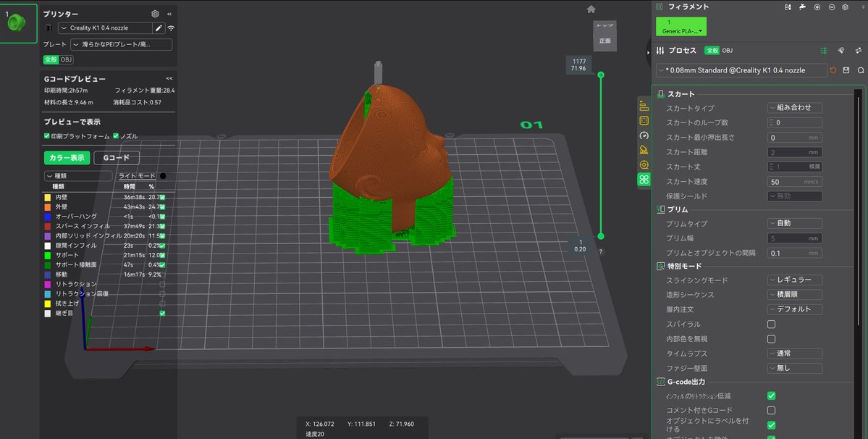
Task: Open Generic PLA filament dropdown
Action: (681, 27)
